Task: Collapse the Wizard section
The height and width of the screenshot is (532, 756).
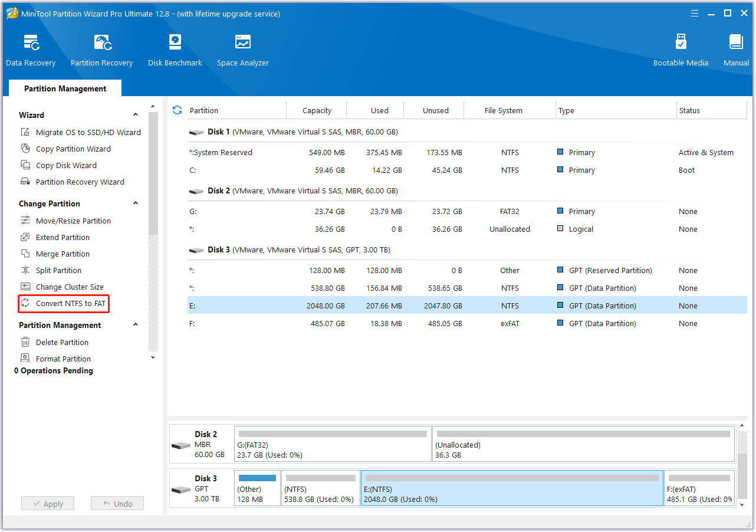Action: (136, 115)
